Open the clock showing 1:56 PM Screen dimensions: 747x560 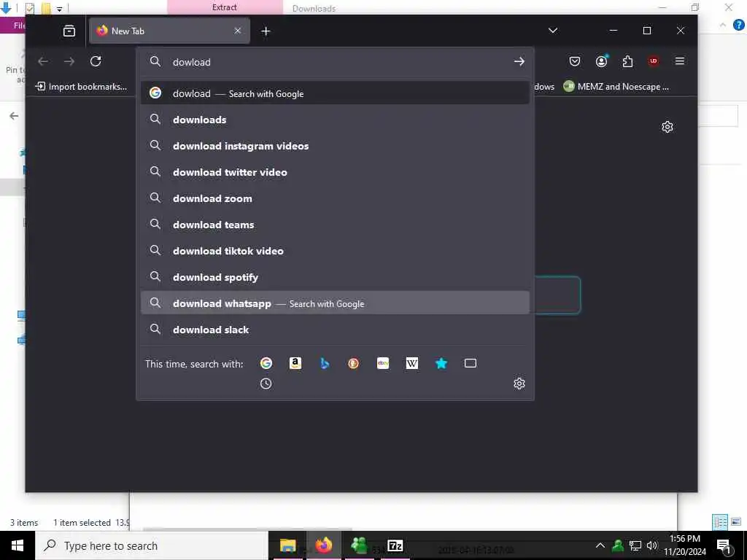point(685,545)
